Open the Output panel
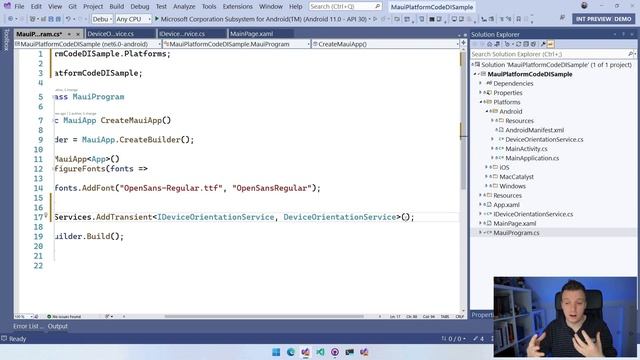 (58, 326)
